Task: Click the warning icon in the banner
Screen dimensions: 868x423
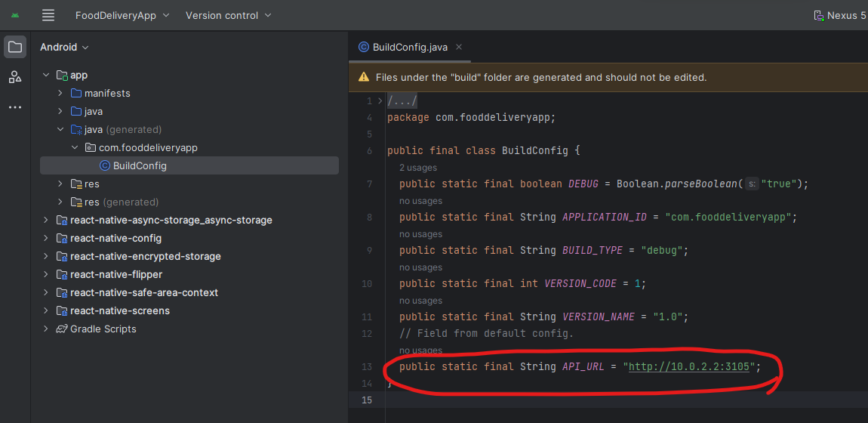Action: coord(364,78)
